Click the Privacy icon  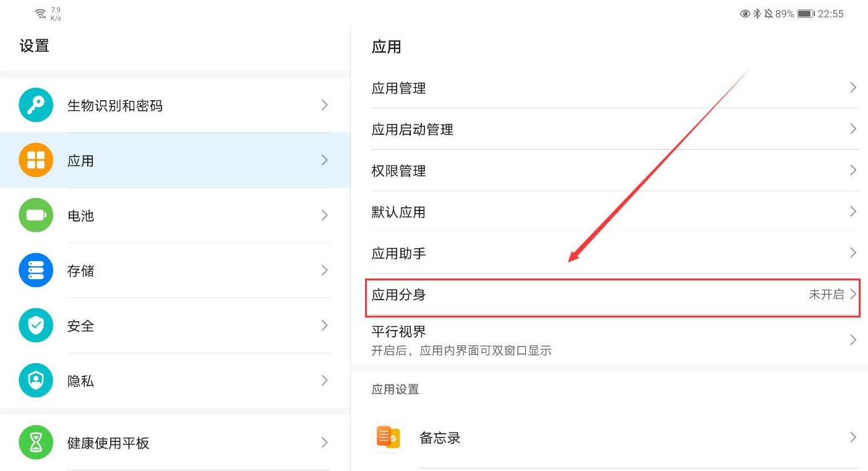(x=36, y=381)
